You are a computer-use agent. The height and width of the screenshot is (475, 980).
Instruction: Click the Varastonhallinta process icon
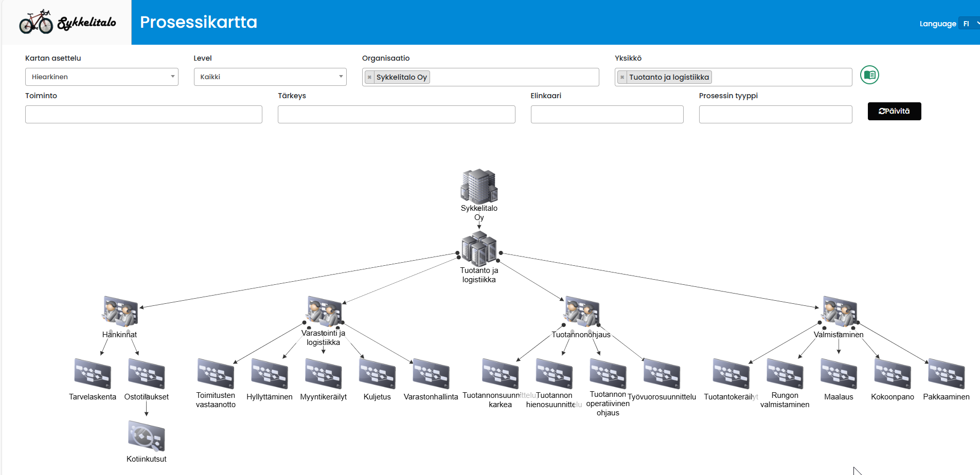(431, 374)
